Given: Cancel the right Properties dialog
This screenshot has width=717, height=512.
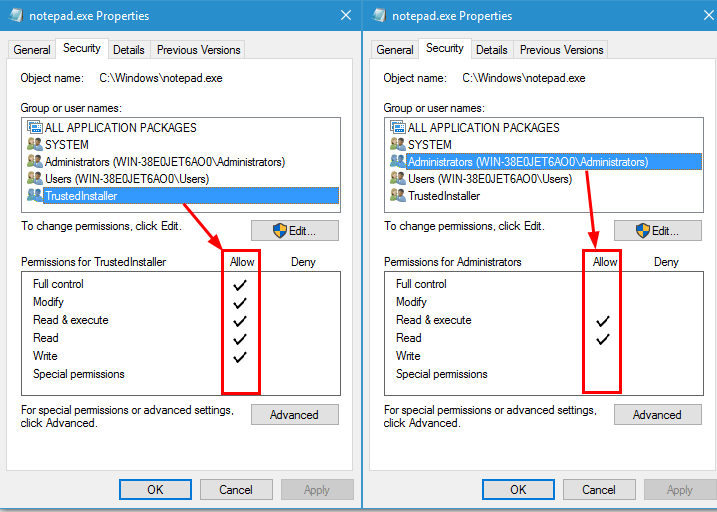Looking at the screenshot, I should (x=599, y=490).
